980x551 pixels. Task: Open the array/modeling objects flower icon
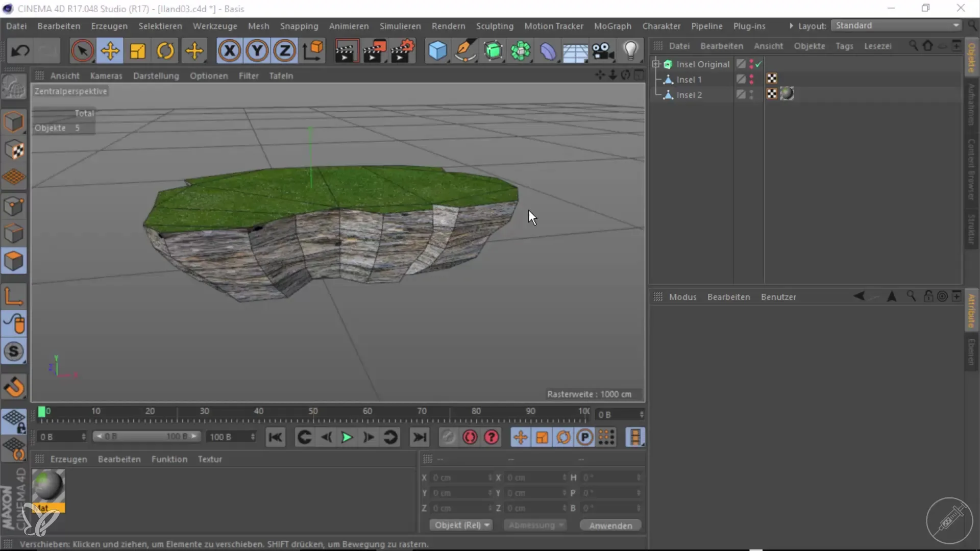[520, 51]
